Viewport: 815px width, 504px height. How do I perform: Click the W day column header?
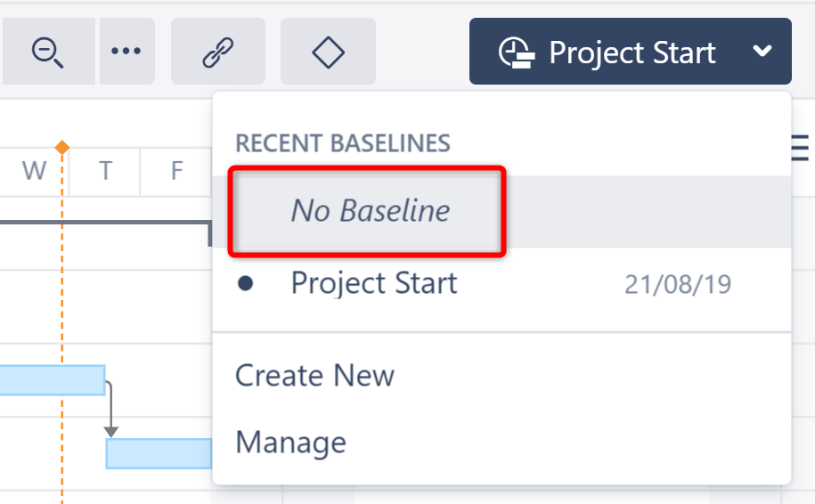pyautogui.click(x=34, y=170)
